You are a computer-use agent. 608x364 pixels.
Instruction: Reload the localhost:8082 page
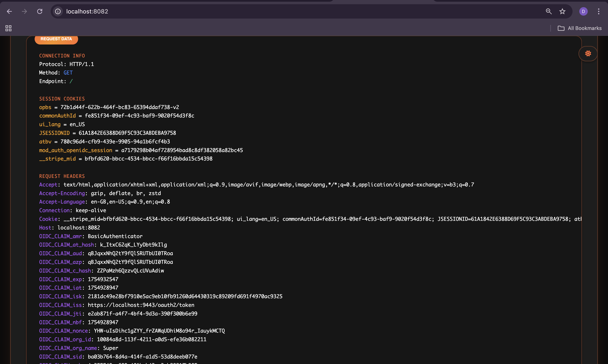click(x=39, y=11)
